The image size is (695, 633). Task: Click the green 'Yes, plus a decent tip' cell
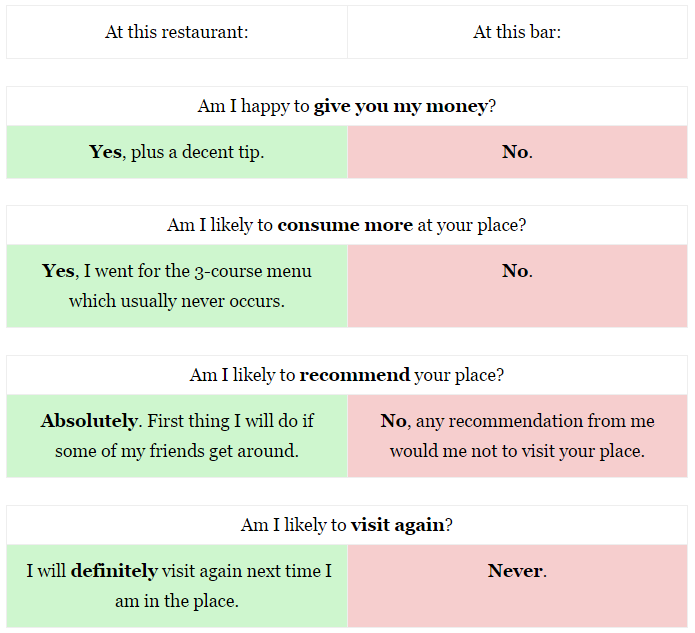[x=177, y=152]
